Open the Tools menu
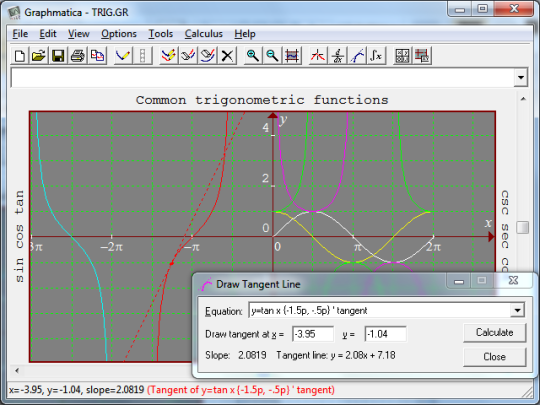 click(160, 34)
